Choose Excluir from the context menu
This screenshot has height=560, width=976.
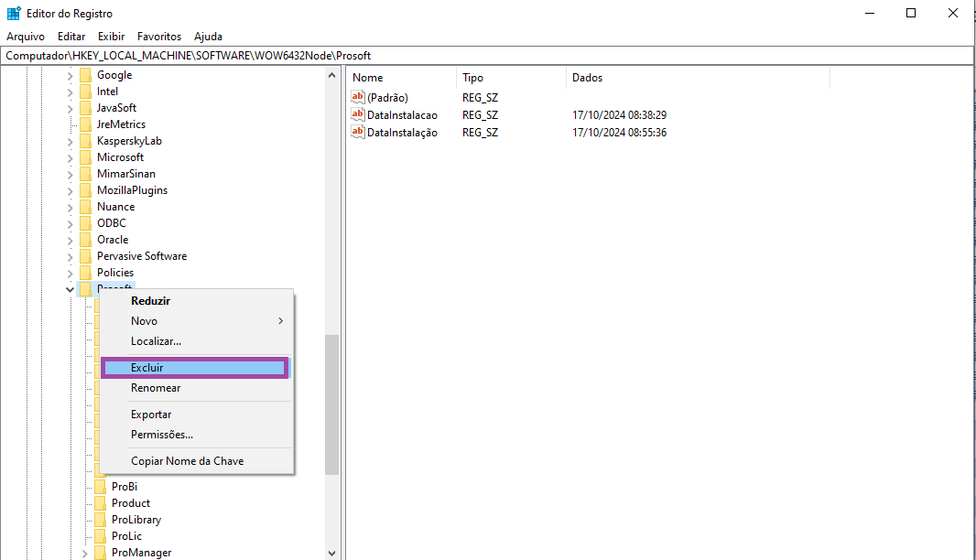point(195,368)
